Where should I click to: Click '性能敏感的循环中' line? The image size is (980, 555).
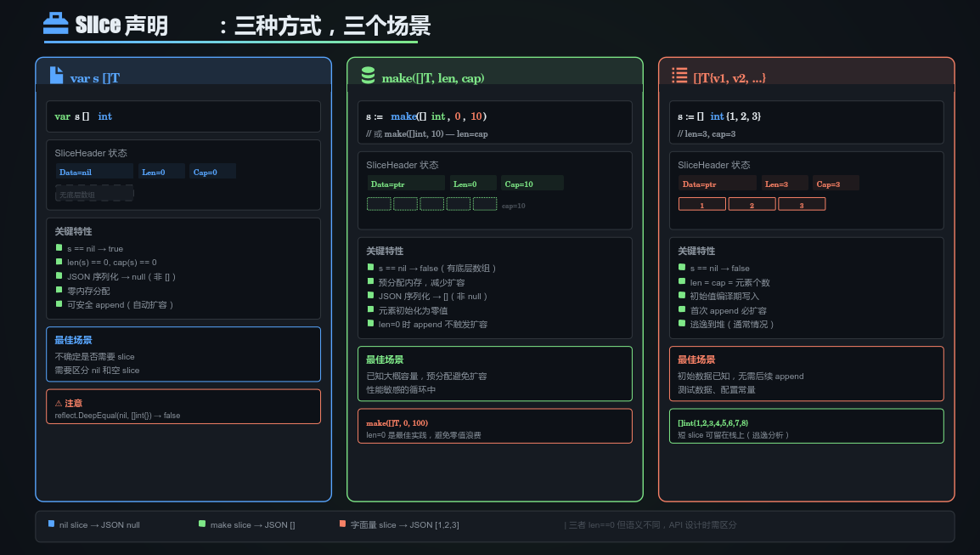[401, 390]
